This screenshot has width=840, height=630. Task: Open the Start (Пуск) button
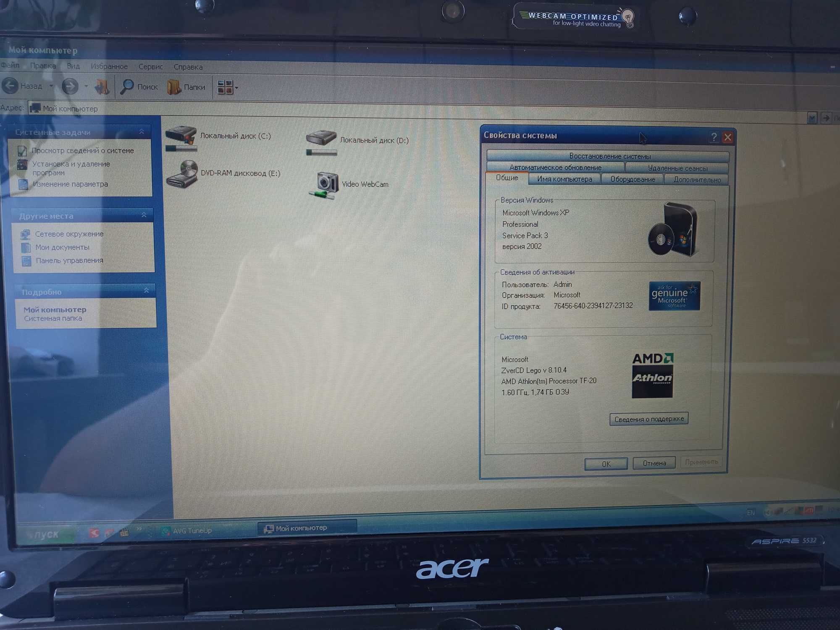(45, 534)
